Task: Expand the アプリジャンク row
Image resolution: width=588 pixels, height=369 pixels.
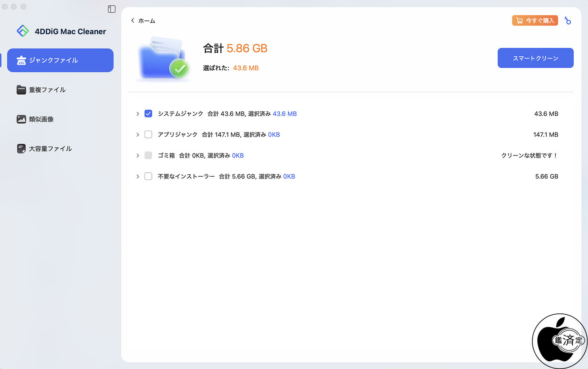Action: coord(138,135)
